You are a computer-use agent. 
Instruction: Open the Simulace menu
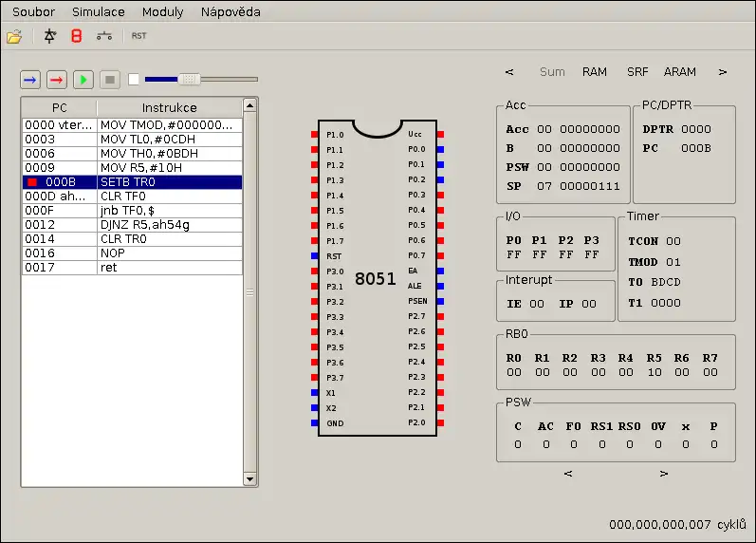coord(99,12)
